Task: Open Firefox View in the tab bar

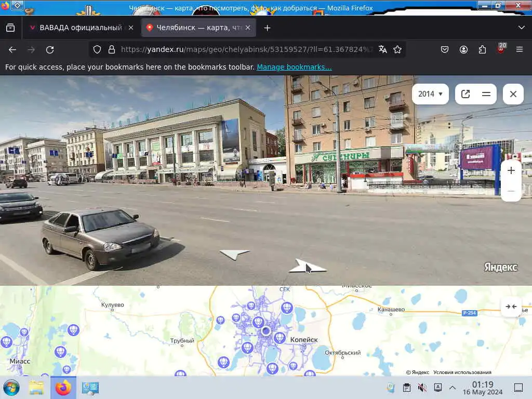Action: click(10, 28)
